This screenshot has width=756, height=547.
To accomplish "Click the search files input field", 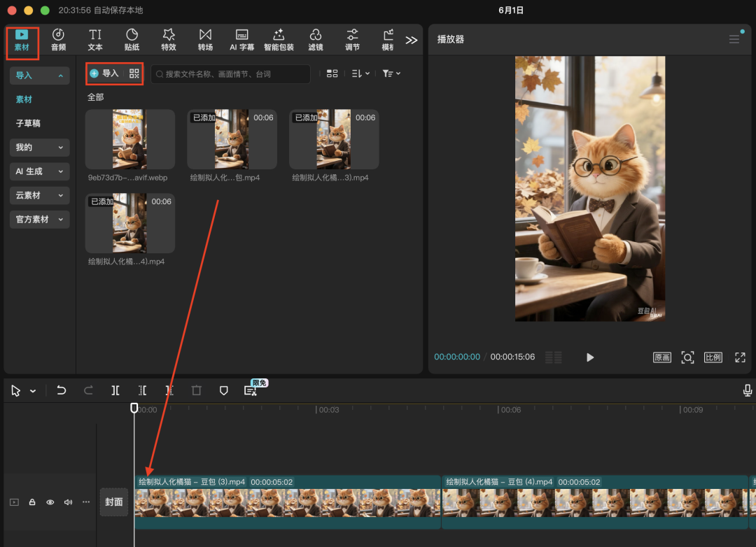I will (x=231, y=74).
